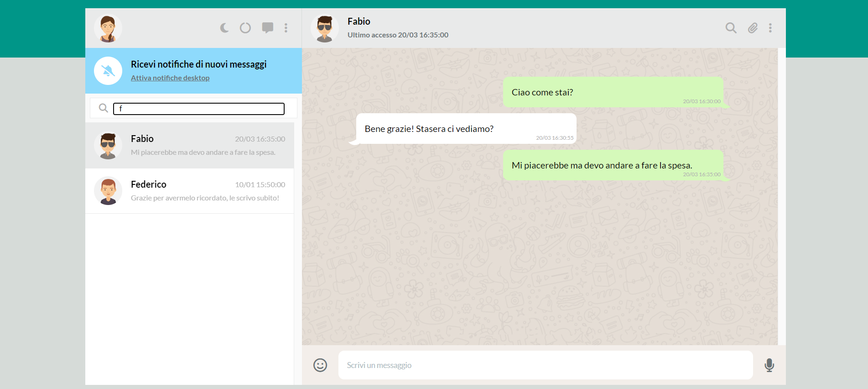Click Attiva notifiche desktop link
Viewport: 868px width, 389px height.
click(170, 78)
